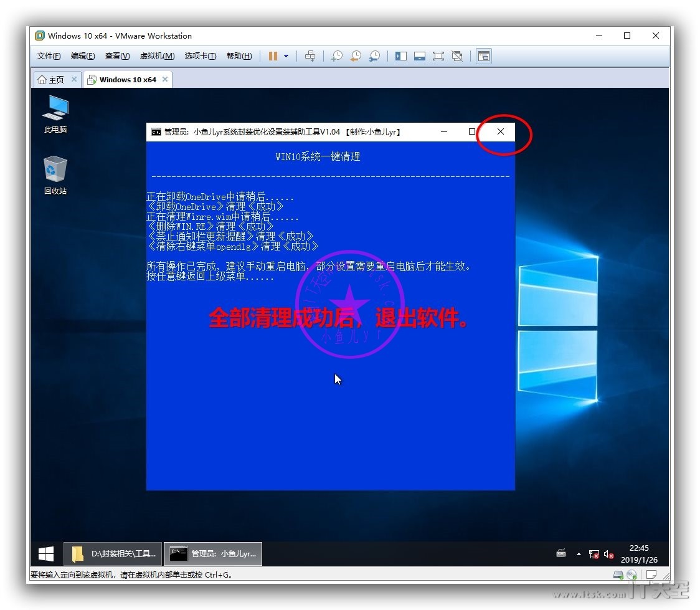The image size is (700, 610).
Task: Click the VMware Workstation title bar icon
Action: coord(40,36)
